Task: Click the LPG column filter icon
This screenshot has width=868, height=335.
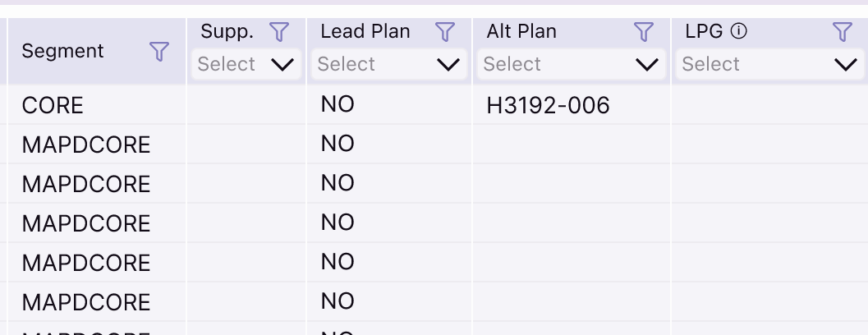Action: [843, 32]
